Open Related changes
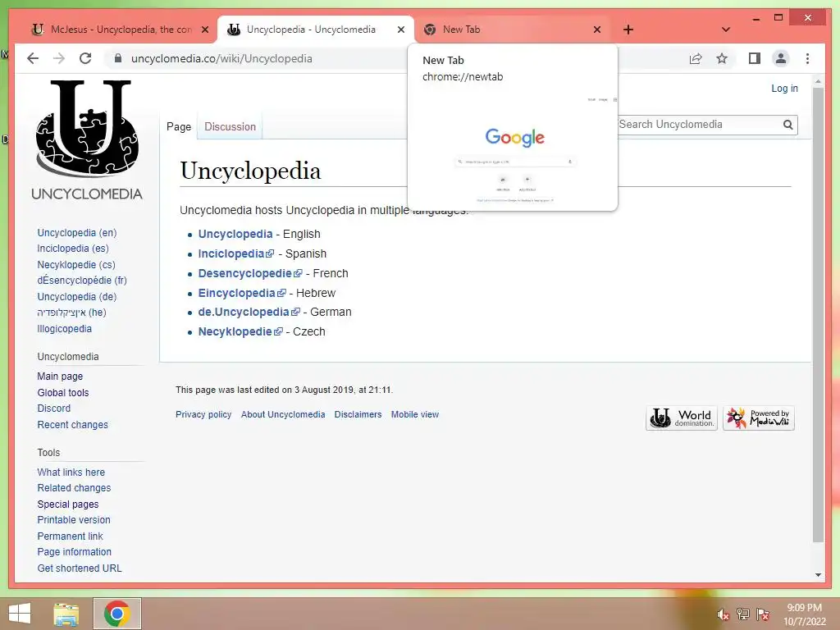This screenshot has width=840, height=630. [74, 488]
